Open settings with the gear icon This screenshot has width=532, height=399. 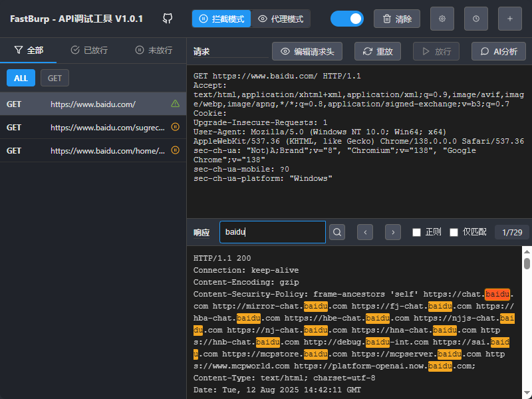tap(442, 19)
